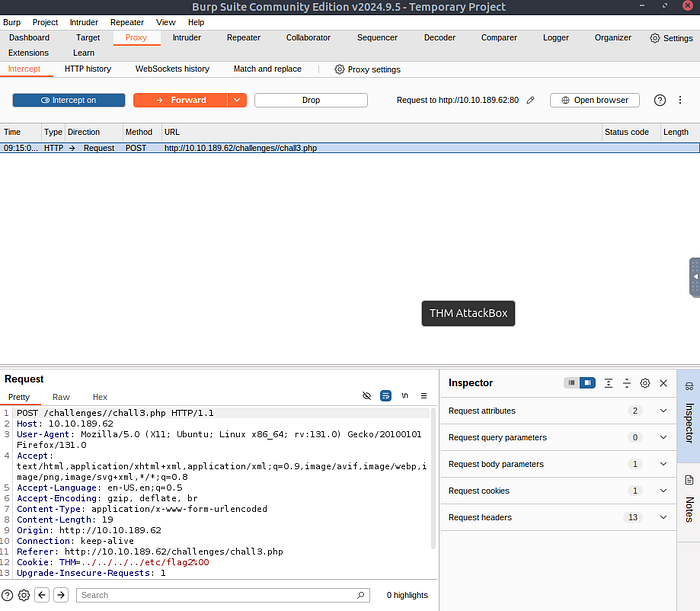Select the Inspector side tab
700x611 pixels.
click(x=689, y=416)
